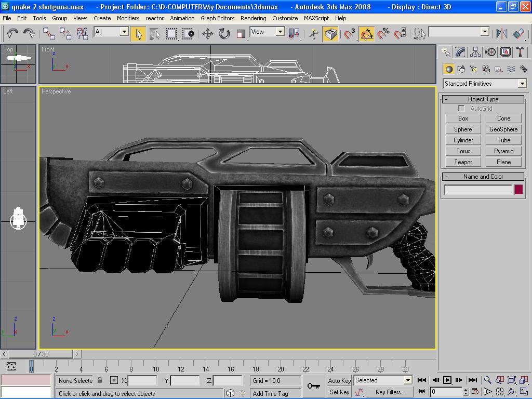Open the Hierarchy command panel tab

[475, 52]
